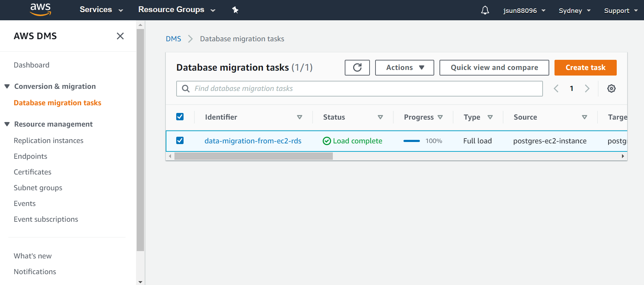Click the AWS logo home icon
This screenshot has width=644, height=285.
pyautogui.click(x=41, y=10)
